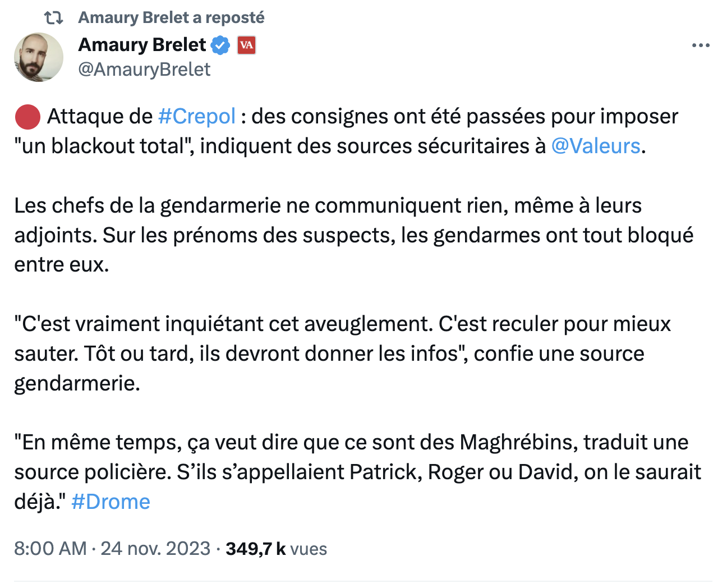Click the blue verified checkmark badge
727x588 pixels.
pyautogui.click(x=220, y=45)
